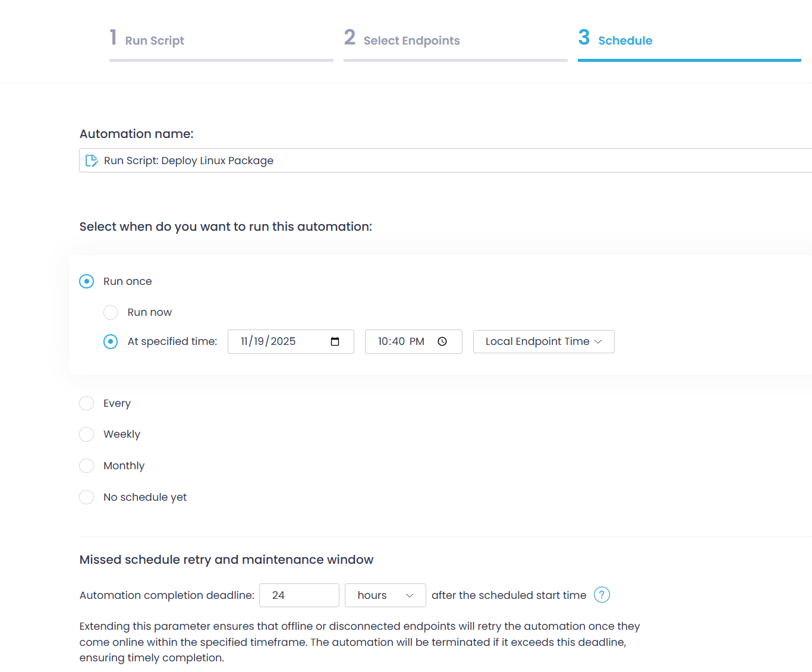Image resolution: width=812 pixels, height=672 pixels.
Task: Select the Run now radio button
Action: click(111, 312)
